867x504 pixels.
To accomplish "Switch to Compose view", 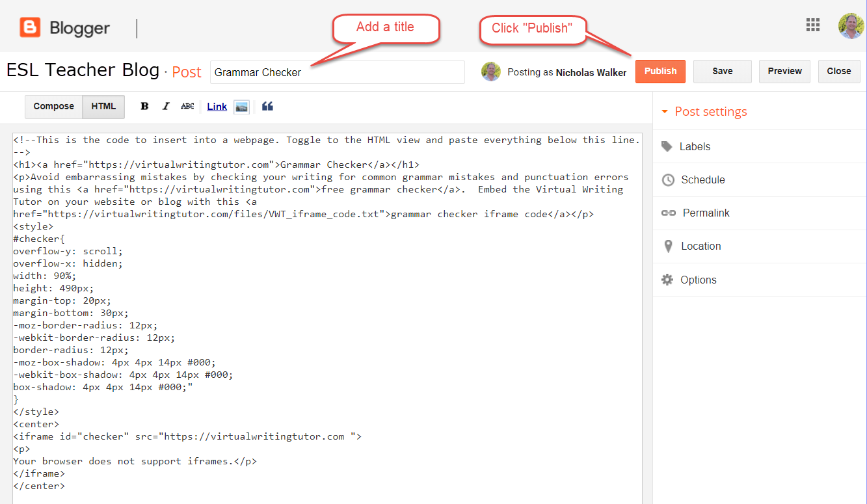I will coord(54,107).
